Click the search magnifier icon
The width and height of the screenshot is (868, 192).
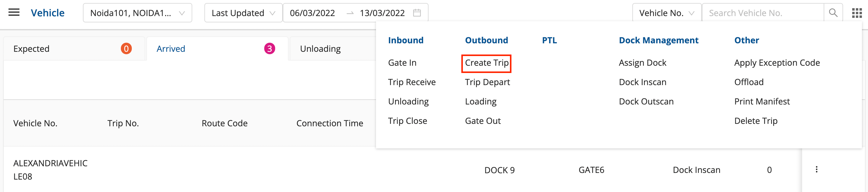[833, 13]
